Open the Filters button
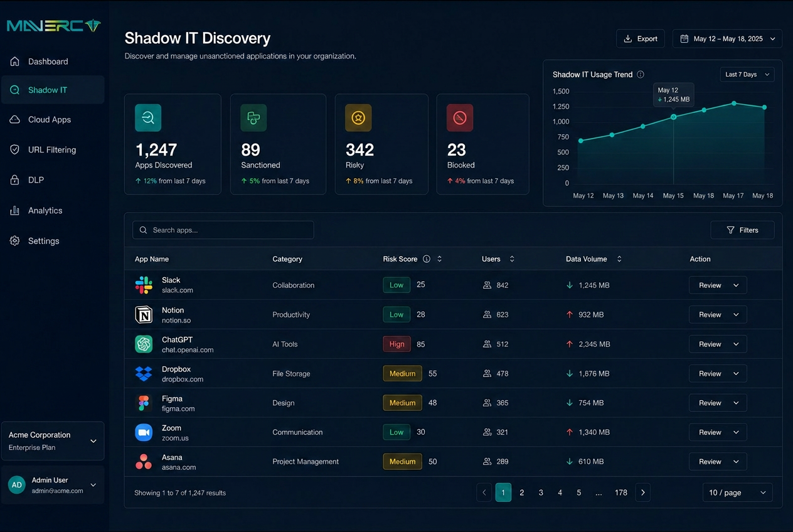This screenshot has height=532, width=793. click(x=742, y=230)
